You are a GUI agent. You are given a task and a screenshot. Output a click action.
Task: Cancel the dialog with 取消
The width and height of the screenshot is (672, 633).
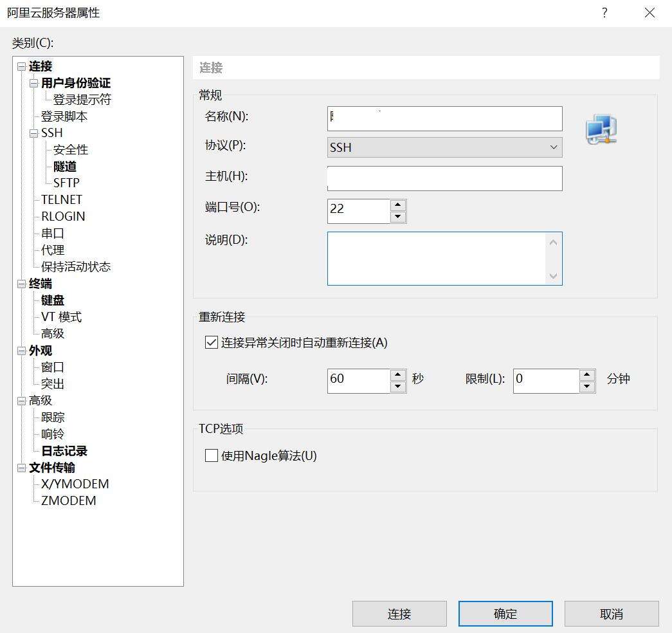(612, 614)
